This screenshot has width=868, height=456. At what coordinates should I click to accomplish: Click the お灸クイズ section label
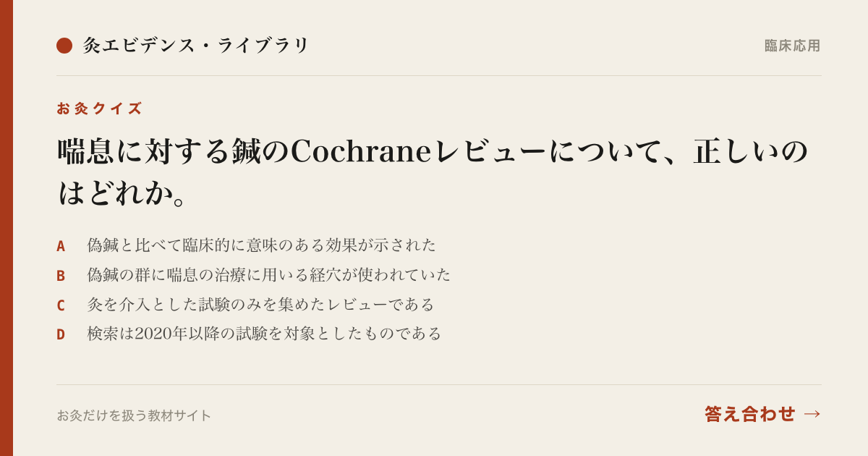99,109
